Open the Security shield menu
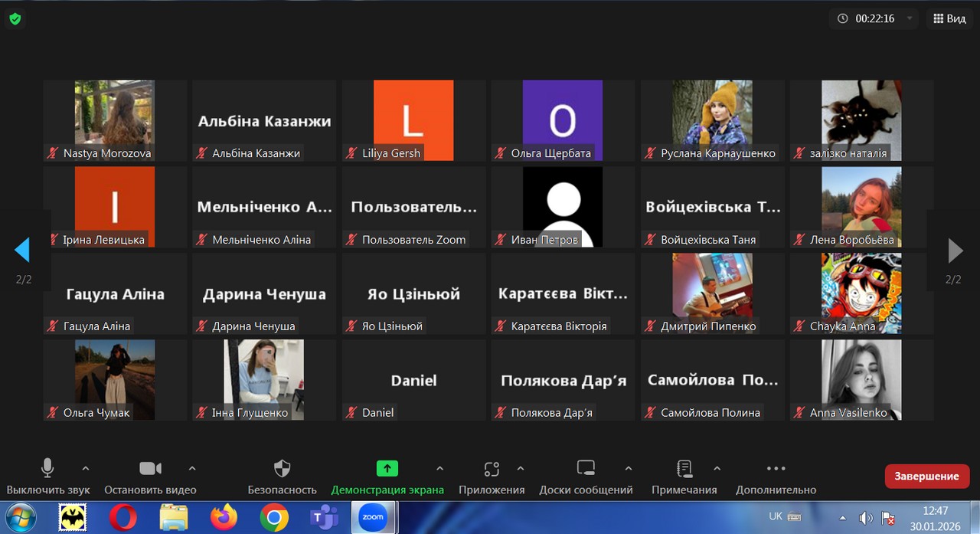980x534 pixels. tap(282, 469)
